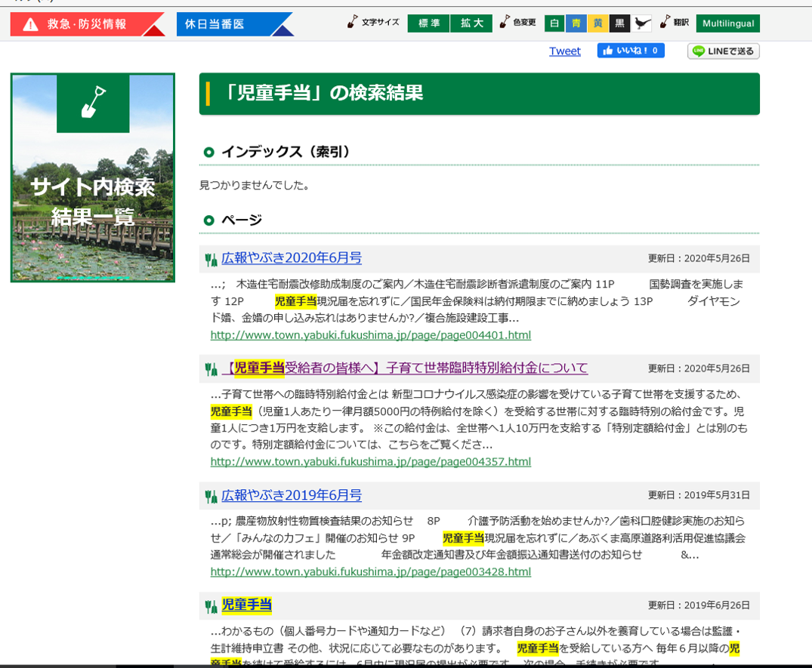Click the shovel icon on sidebar banner
The height and width of the screenshot is (668, 812).
(x=93, y=103)
